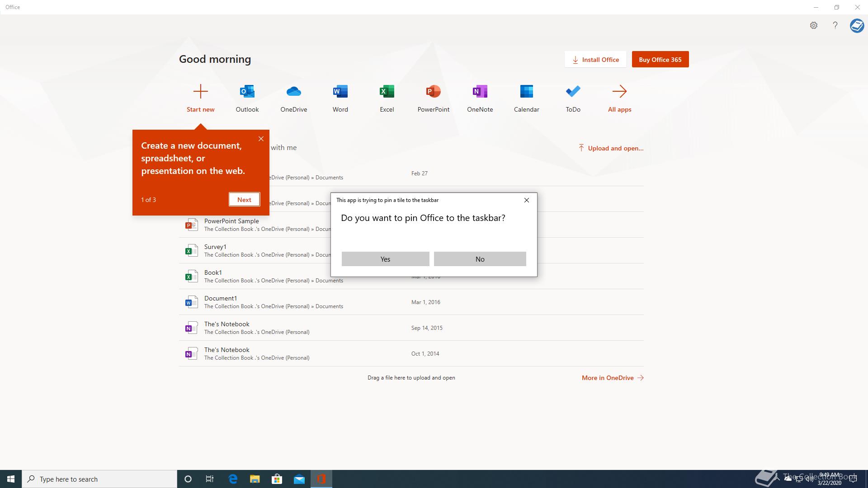Click the Sep 14, 2015 notebook icon
This screenshot has height=488, width=868.
(191, 328)
